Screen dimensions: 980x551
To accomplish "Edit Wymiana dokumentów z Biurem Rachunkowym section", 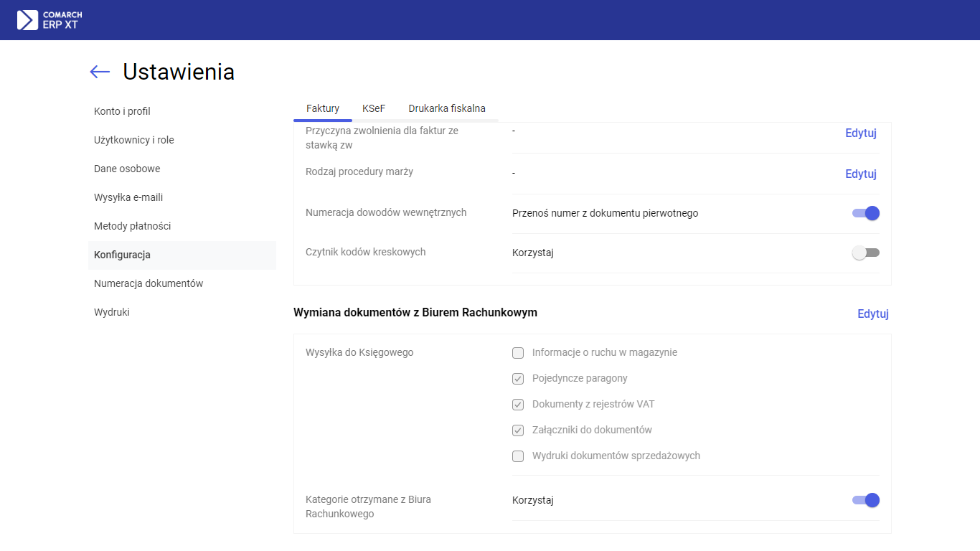I will [873, 314].
